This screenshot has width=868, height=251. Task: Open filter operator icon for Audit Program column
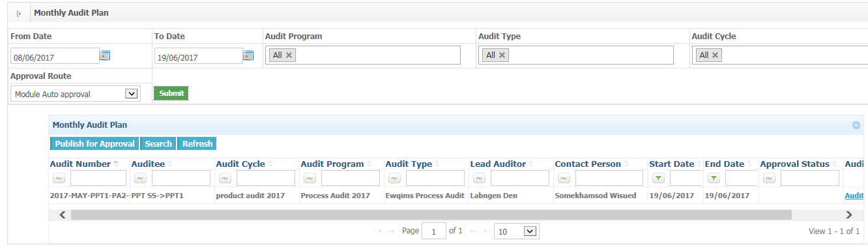point(310,178)
